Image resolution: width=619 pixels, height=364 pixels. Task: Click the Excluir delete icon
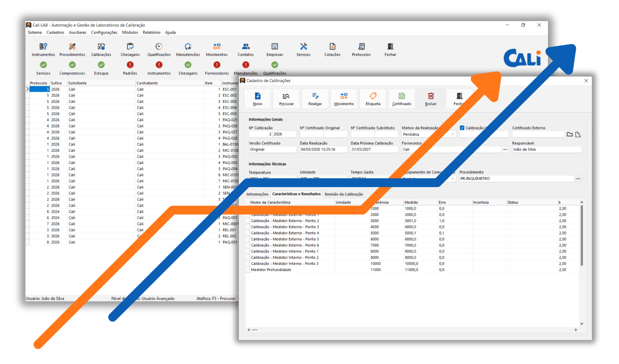pyautogui.click(x=431, y=96)
